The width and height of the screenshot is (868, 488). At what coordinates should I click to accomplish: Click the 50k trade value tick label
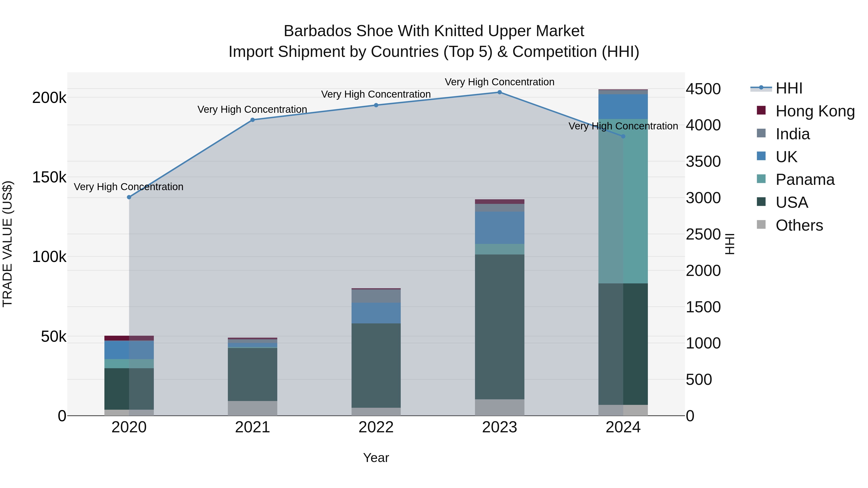pos(54,336)
